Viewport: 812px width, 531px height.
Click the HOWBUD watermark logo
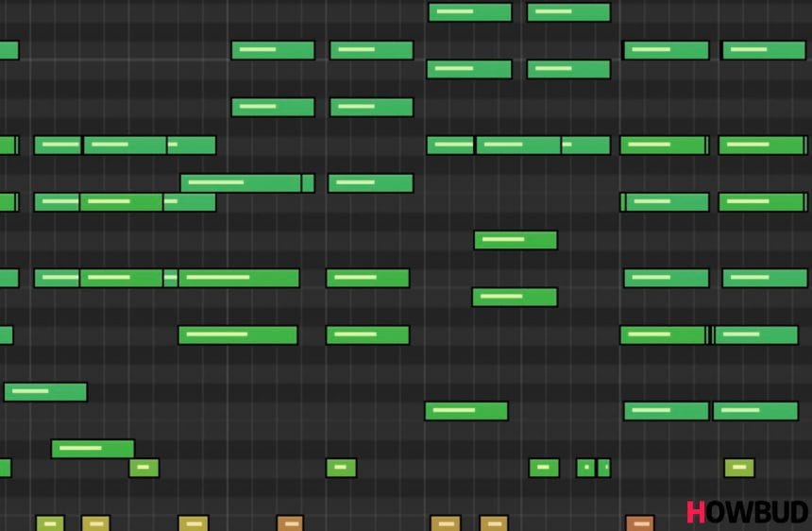[746, 512]
